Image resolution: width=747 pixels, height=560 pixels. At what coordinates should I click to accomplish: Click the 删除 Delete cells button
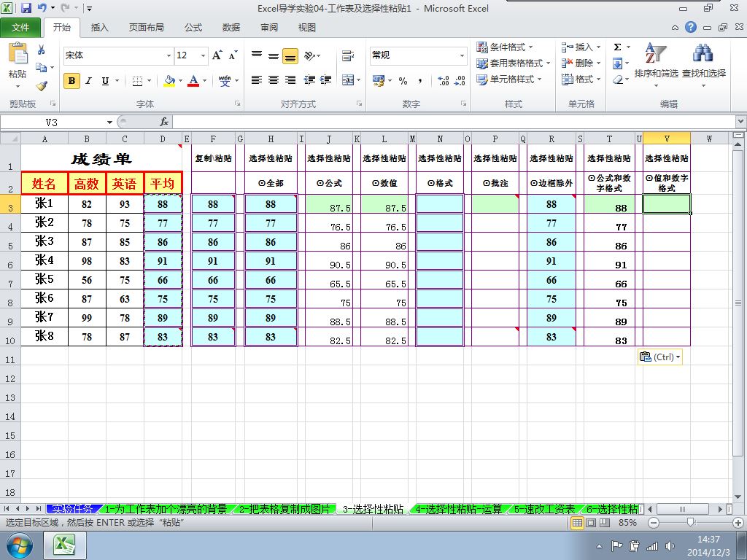[581, 63]
